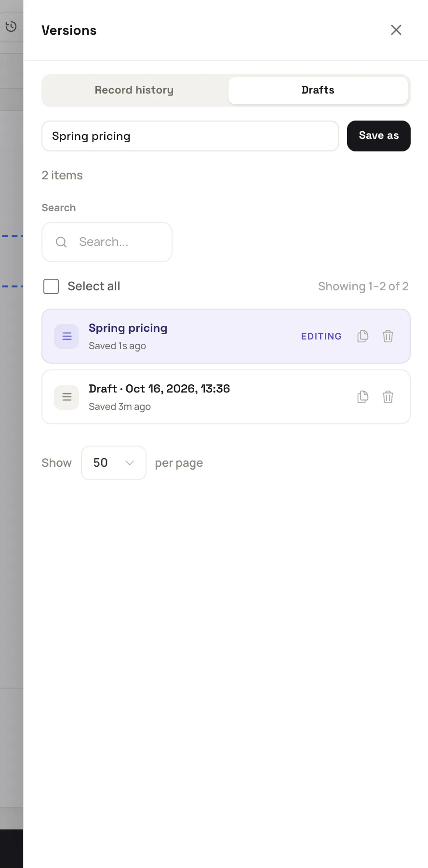Delete the Oct 16 draft
Image resolution: width=428 pixels, height=868 pixels.
(x=388, y=397)
